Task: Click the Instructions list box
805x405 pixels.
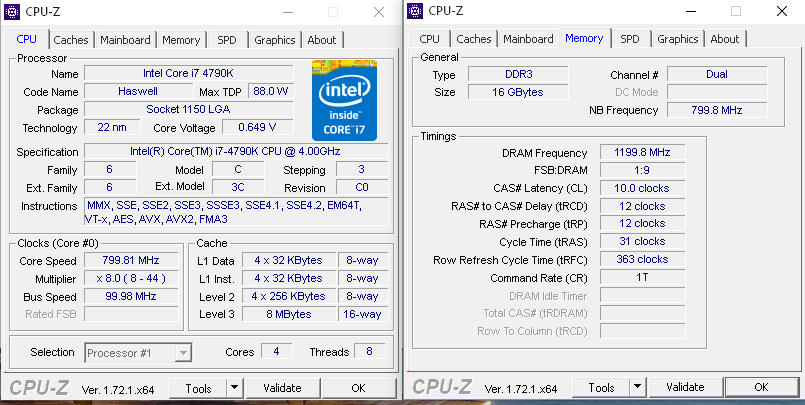Action: click(236, 212)
